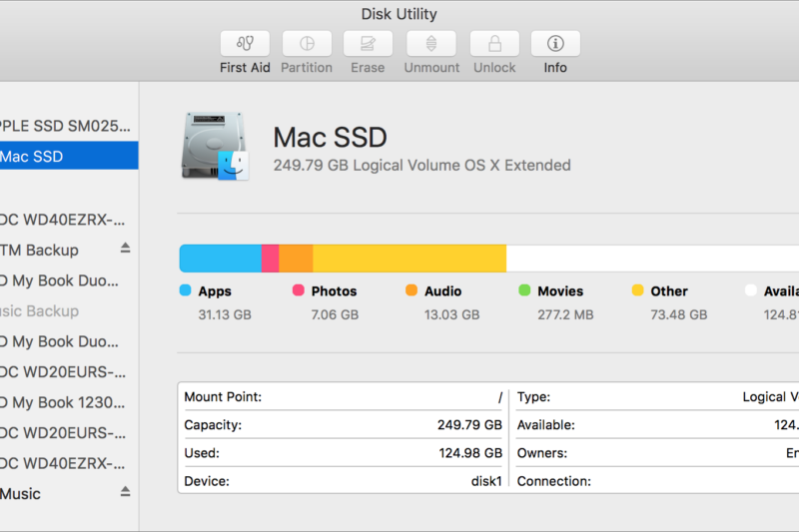Click the Movies legend label
Viewport: 799px width, 532px height.
(x=560, y=291)
